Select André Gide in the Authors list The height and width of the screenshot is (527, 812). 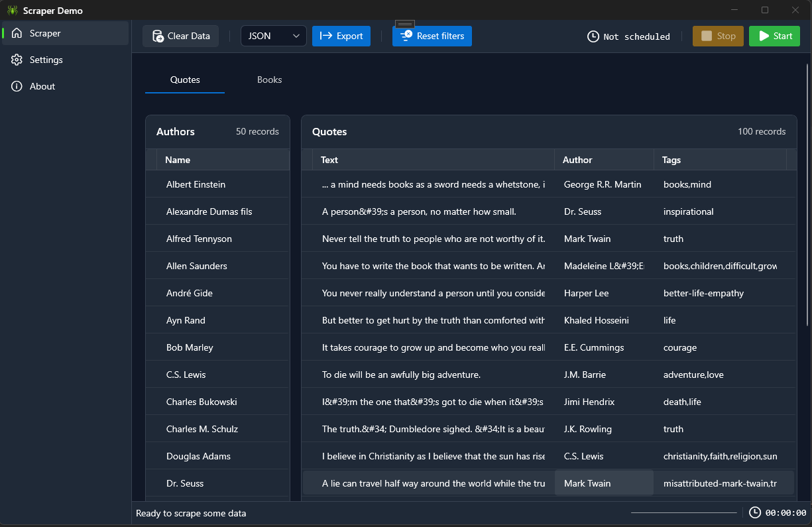(217, 293)
